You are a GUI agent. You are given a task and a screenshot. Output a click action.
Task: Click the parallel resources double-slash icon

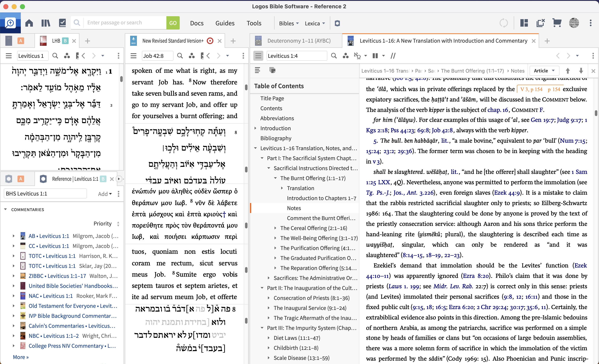[x=393, y=56]
